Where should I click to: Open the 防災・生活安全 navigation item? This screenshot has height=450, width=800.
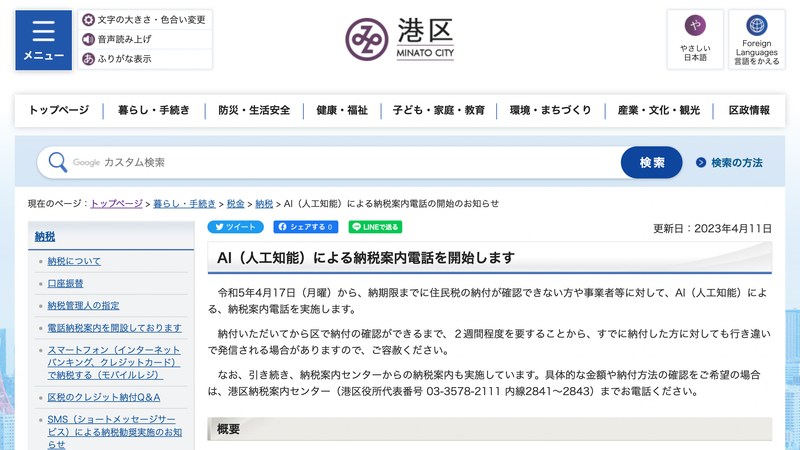click(254, 110)
